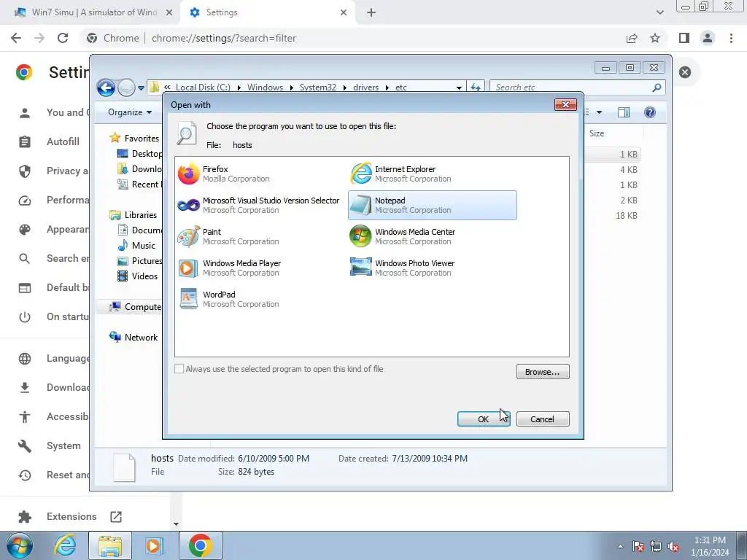Select Libraries in the navigation pane

[133, 215]
